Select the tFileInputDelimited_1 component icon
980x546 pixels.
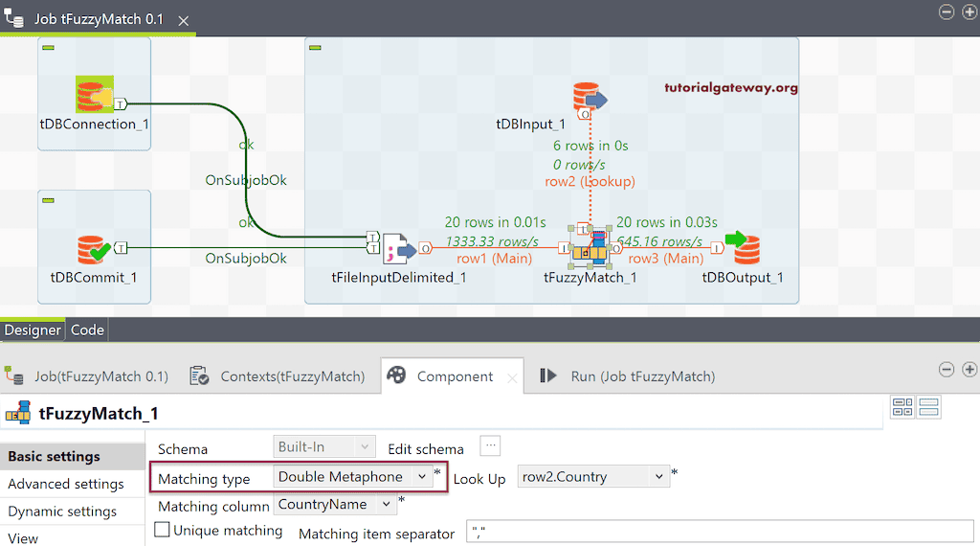pyautogui.click(x=399, y=248)
